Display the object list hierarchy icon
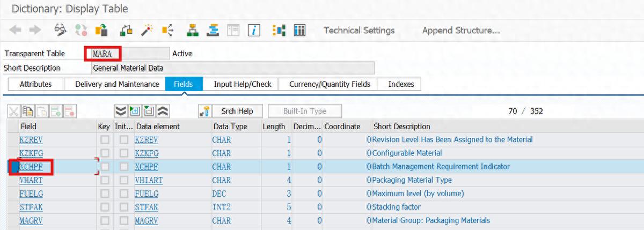The width and height of the screenshot is (644, 230). 193,31
